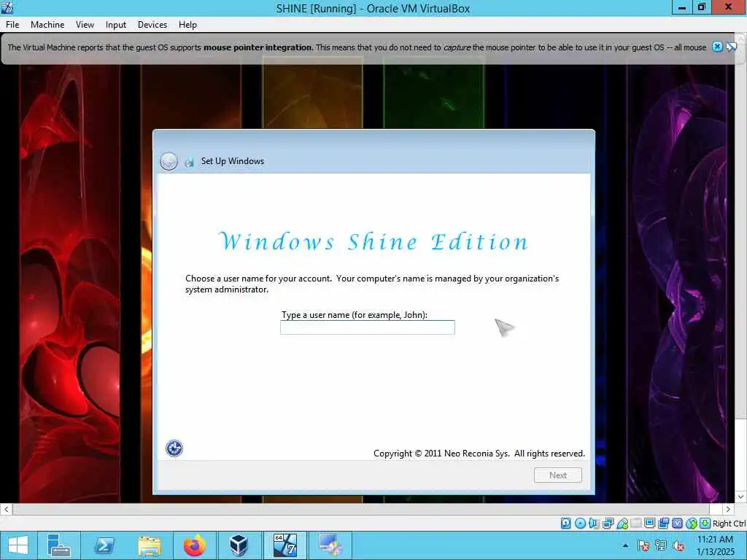Click the Right Ctrl host key label
Screen dimensions: 747x560
[x=729, y=524]
